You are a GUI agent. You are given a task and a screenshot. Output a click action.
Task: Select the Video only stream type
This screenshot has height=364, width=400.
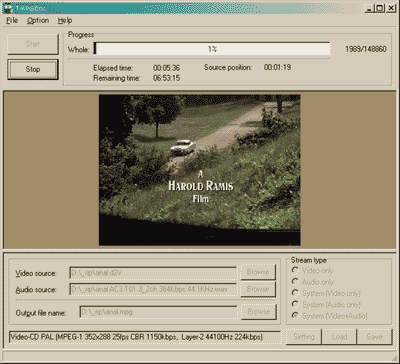coord(313,271)
